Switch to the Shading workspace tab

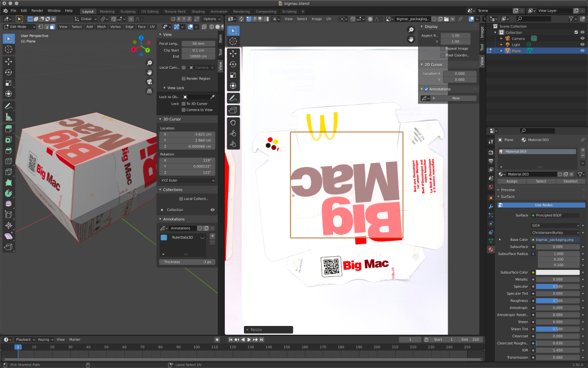[198, 11]
